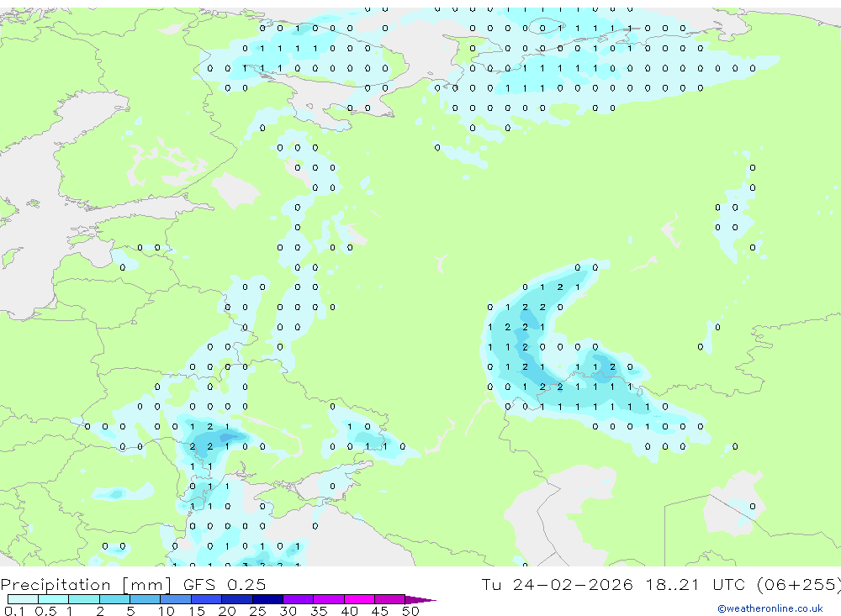Pick the 10–15 mm legend swatch
This screenshot has width=841, height=616.
pyautogui.click(x=176, y=599)
